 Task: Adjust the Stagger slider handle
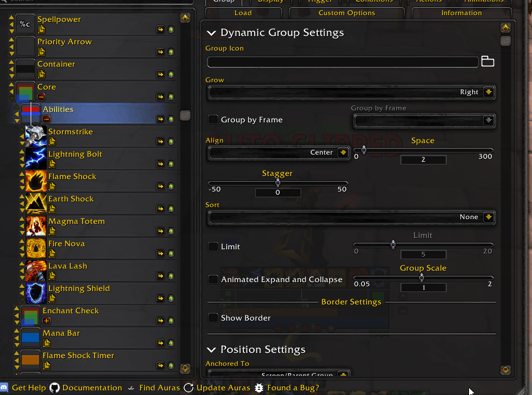point(278,183)
